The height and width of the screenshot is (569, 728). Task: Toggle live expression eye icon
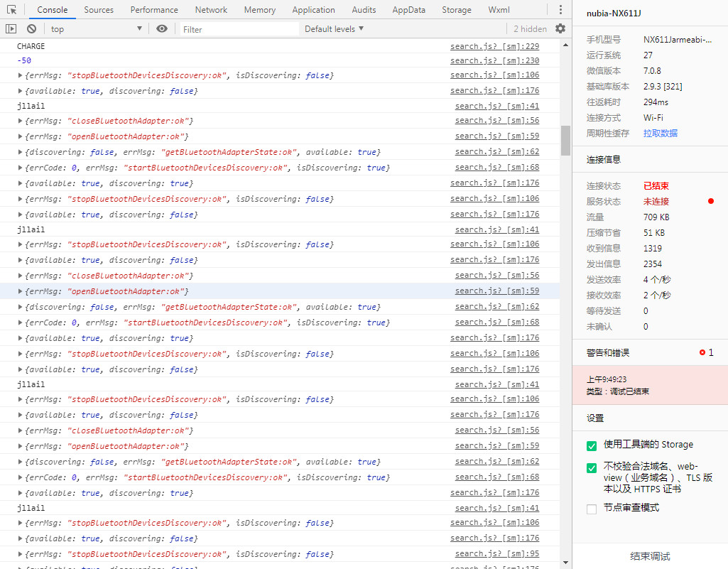161,29
